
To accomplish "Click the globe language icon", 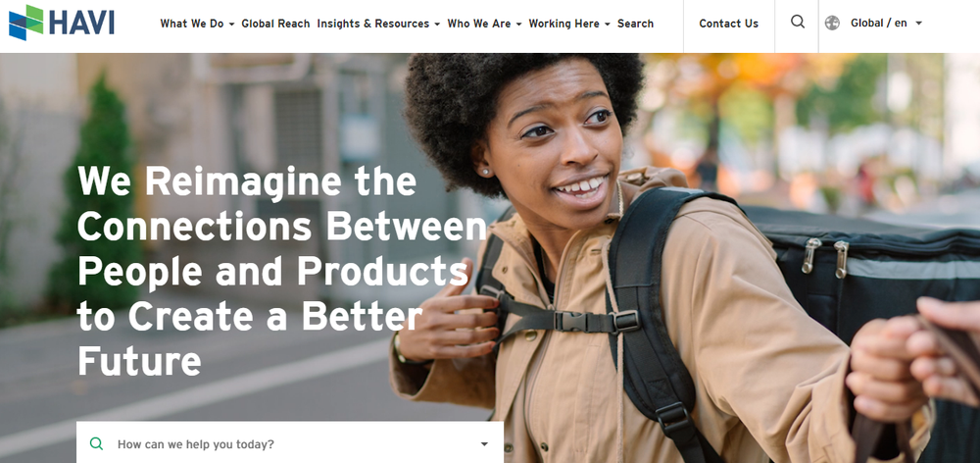I will click(832, 24).
